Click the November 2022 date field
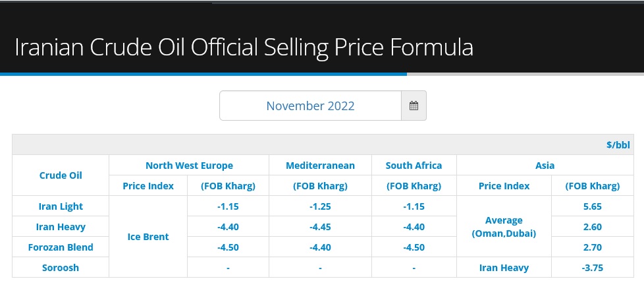The width and height of the screenshot is (644, 308). pos(310,106)
